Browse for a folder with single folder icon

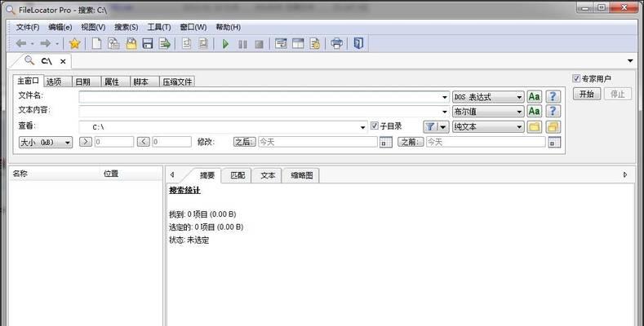click(535, 126)
